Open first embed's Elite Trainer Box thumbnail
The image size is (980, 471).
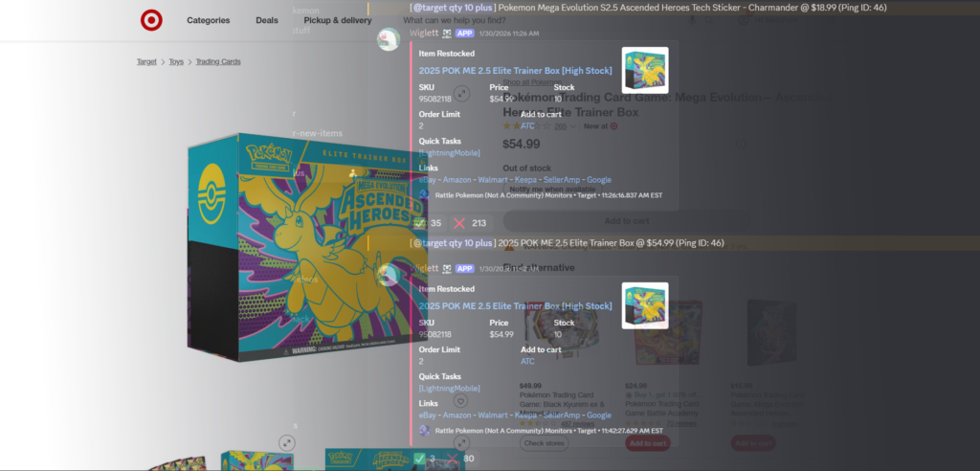(644, 70)
